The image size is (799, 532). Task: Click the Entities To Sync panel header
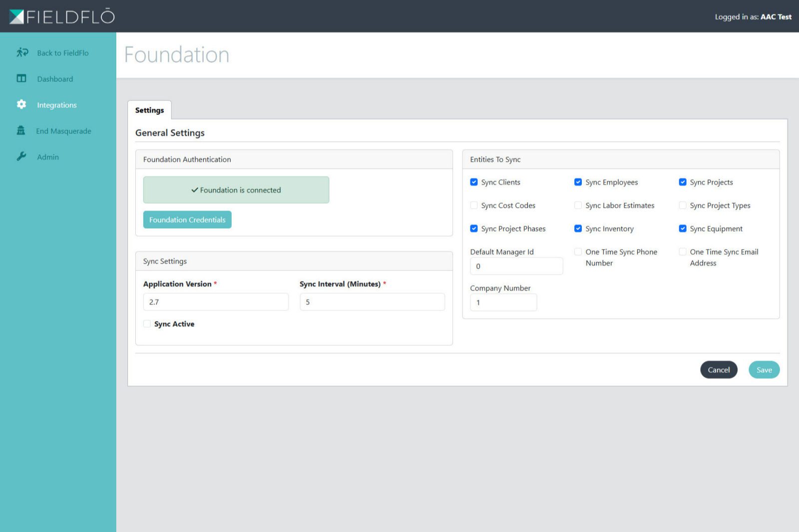point(621,160)
